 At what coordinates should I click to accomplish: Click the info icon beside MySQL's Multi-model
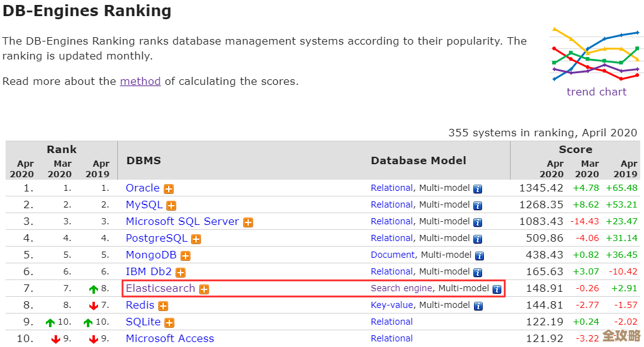point(478,206)
